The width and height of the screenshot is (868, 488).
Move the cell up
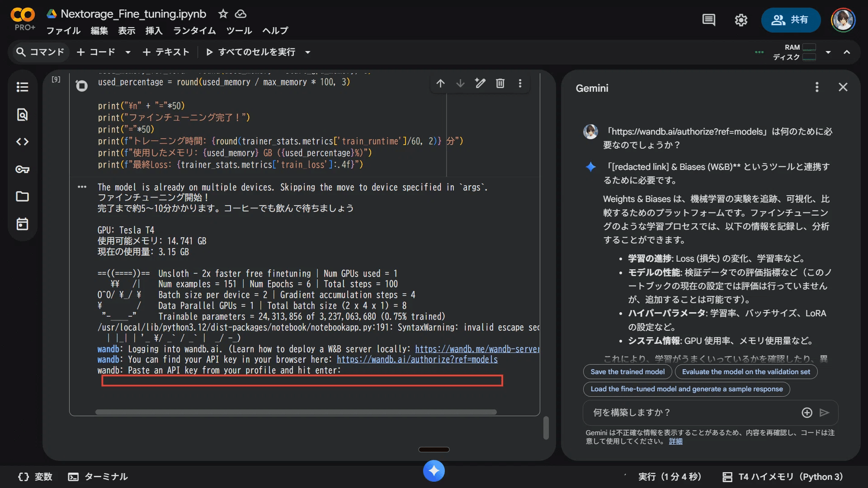click(x=440, y=83)
